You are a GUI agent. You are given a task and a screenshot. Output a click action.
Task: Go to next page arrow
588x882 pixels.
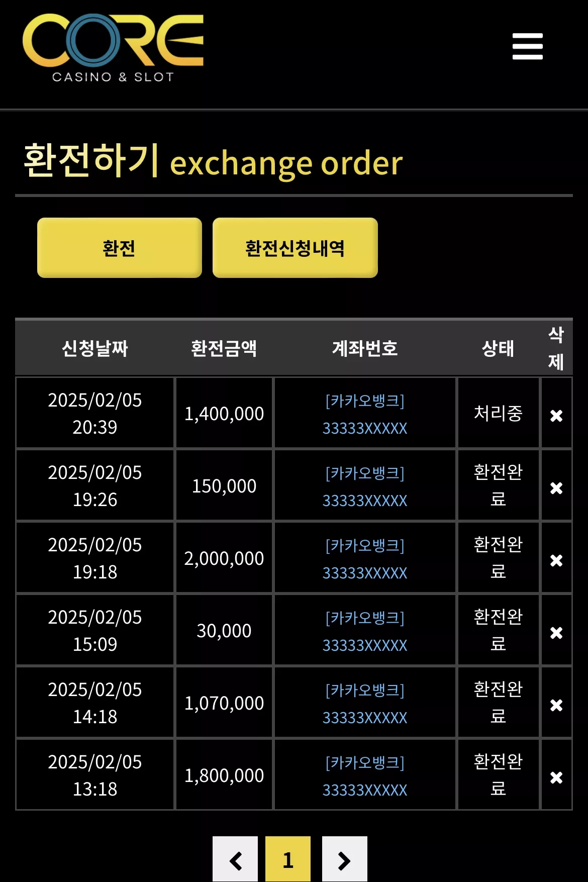click(x=345, y=859)
